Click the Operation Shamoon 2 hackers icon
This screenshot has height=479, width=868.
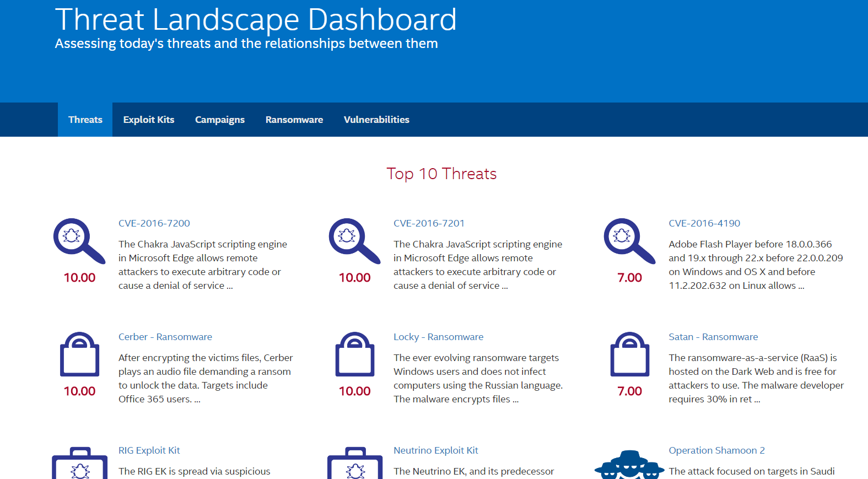[629, 464]
